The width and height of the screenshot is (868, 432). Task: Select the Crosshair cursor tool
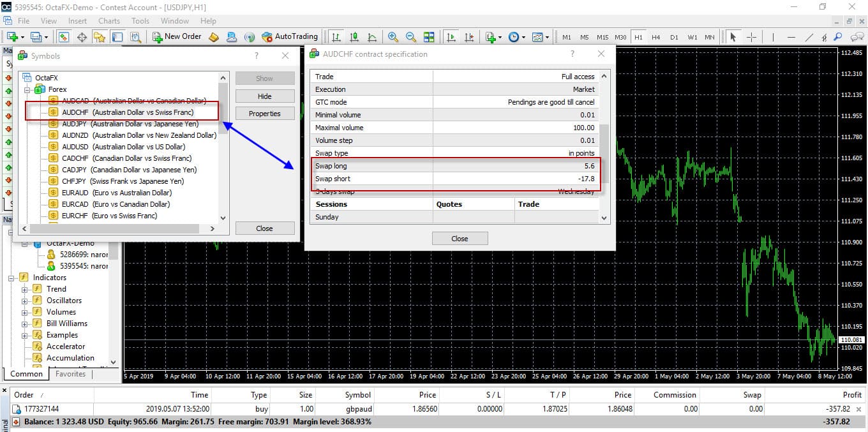(x=751, y=37)
